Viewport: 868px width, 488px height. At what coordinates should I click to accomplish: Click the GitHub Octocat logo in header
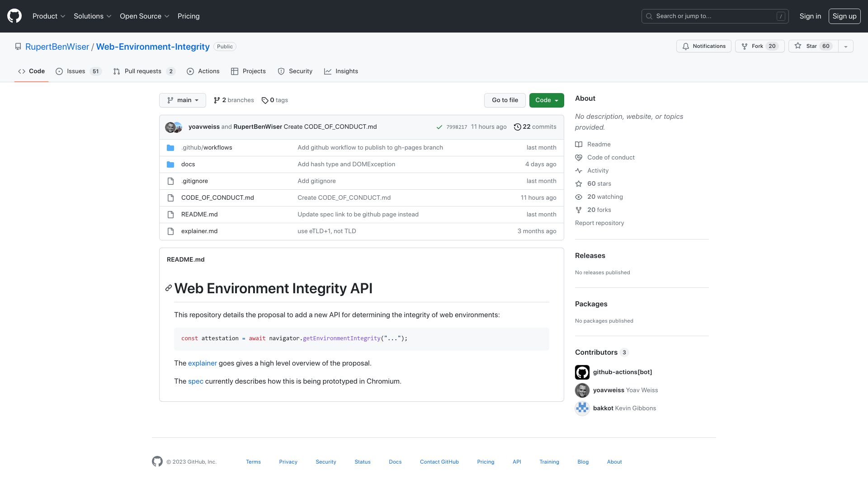point(14,16)
